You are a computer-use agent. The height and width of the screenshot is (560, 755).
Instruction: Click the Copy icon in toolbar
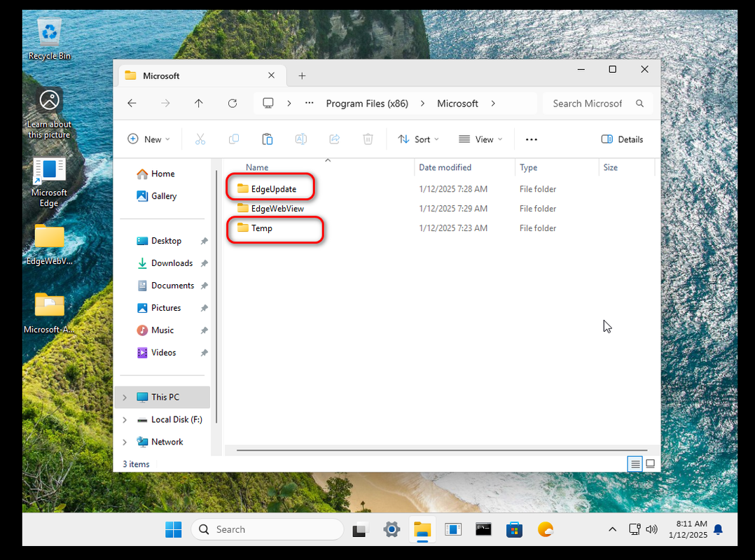[x=234, y=139]
